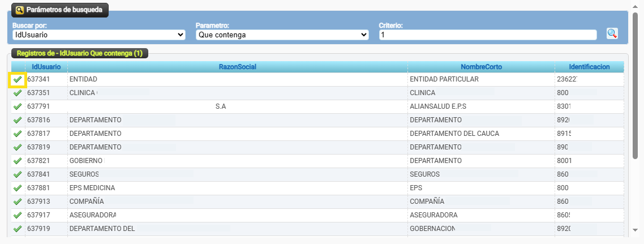Select checkmark for EPS MEDICINA row

(18, 188)
